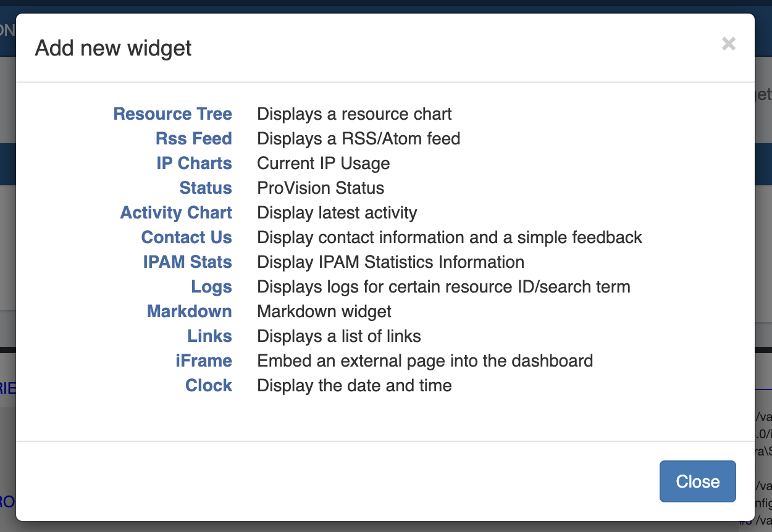Click 'Markdown widget' description text
Screen dimensions: 772x532
(x=324, y=312)
